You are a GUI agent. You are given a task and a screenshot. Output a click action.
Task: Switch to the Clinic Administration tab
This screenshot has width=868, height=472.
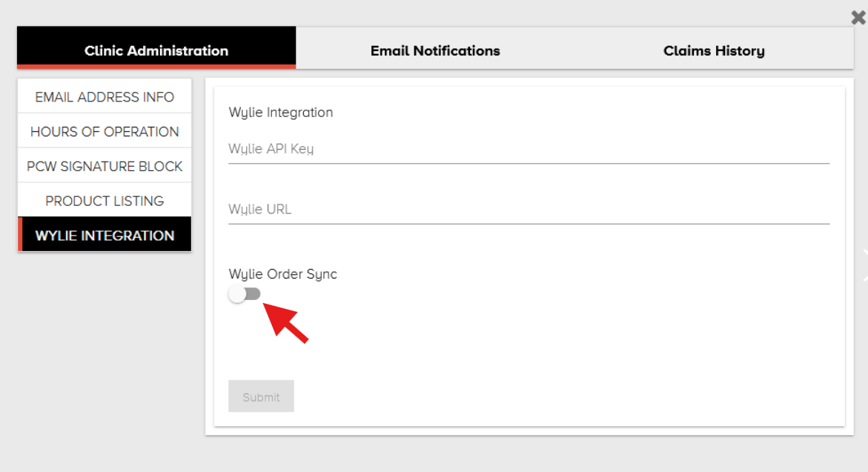(156, 50)
